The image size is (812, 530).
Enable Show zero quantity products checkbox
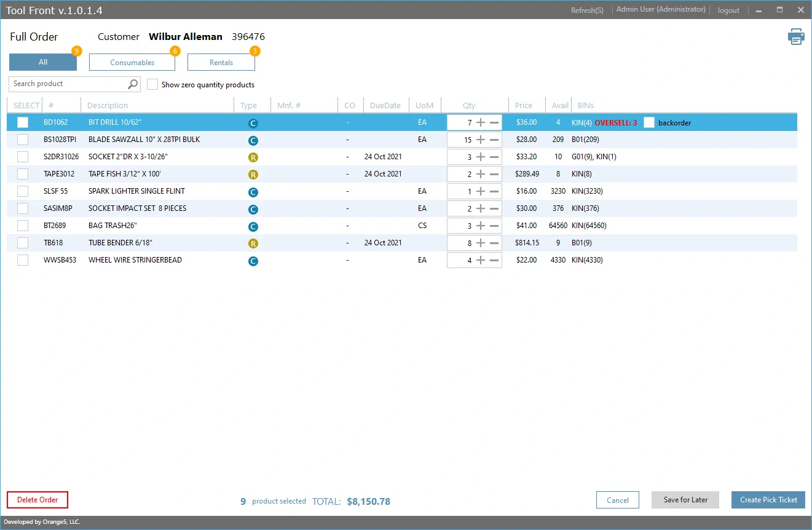click(x=152, y=84)
